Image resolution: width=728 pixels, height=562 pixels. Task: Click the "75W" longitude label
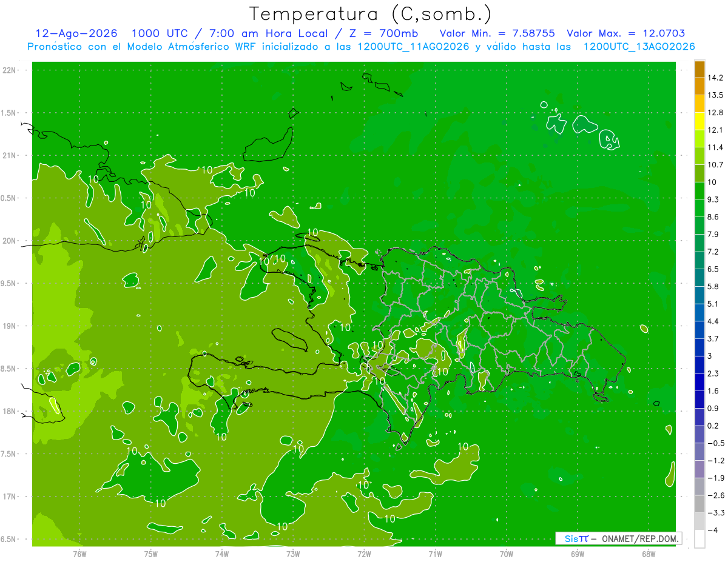[x=151, y=554]
